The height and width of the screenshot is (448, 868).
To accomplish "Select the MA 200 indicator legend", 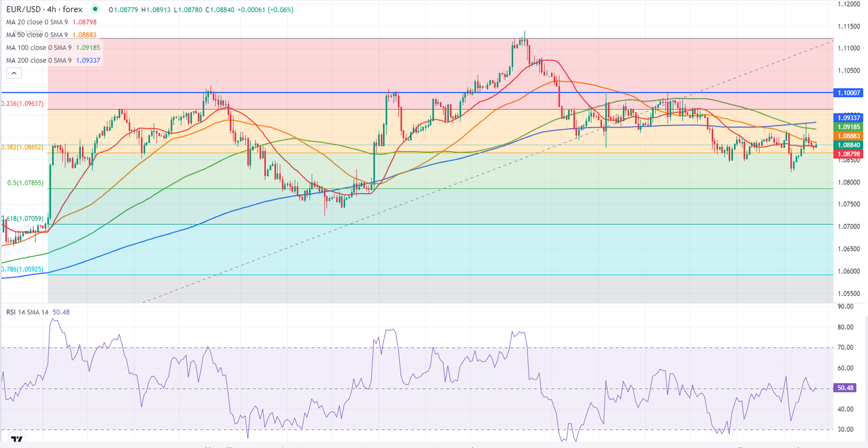I will click(39, 60).
